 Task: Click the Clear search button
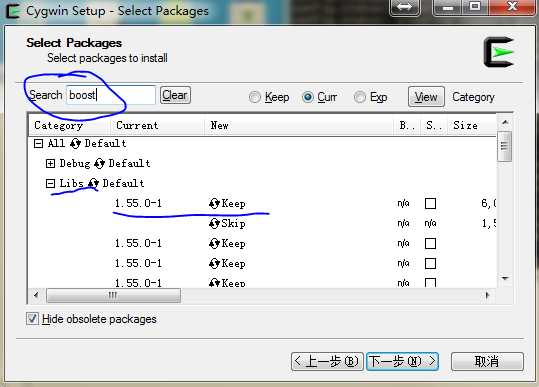point(175,95)
